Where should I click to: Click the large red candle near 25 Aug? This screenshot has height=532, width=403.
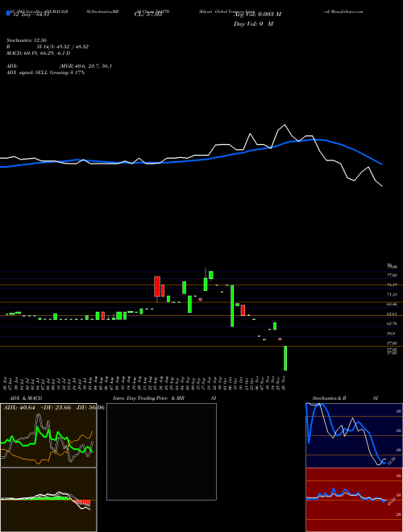(157, 286)
